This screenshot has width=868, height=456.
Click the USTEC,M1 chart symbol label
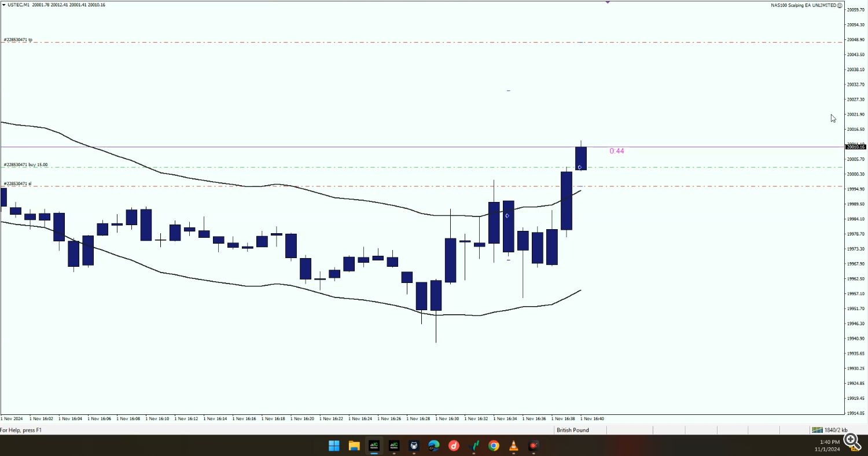coord(20,5)
